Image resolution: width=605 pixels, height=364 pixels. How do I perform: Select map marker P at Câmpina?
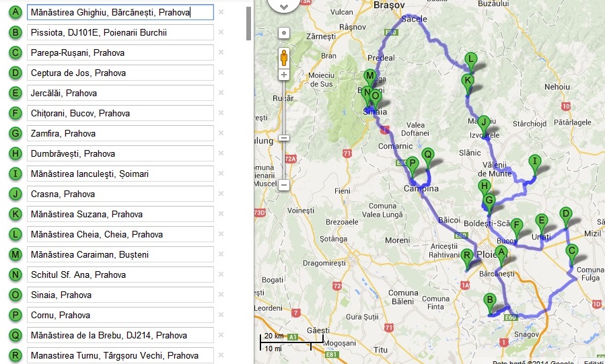[413, 163]
